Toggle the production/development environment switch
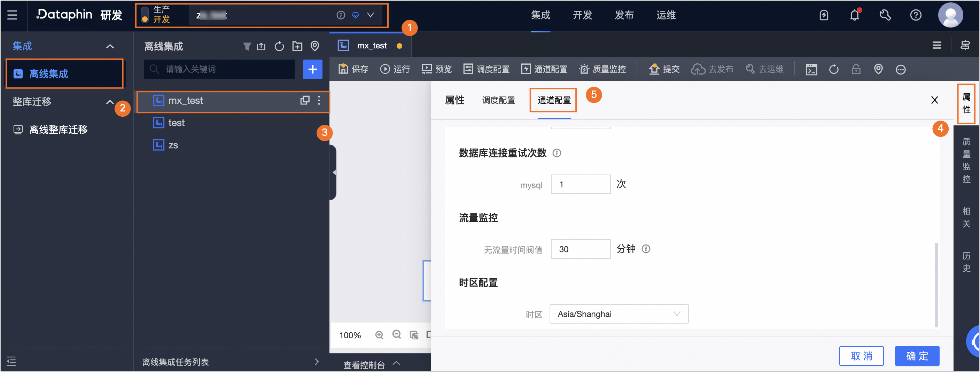The width and height of the screenshot is (980, 372). point(145,15)
